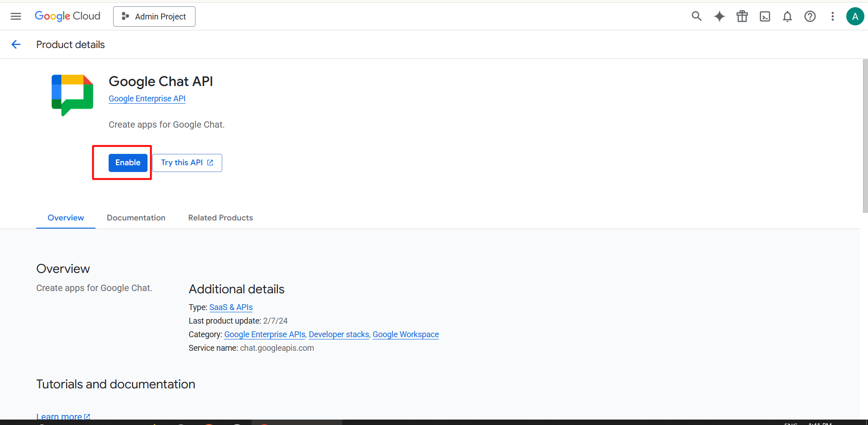Switch to the Related Products tab
This screenshot has height=425, width=868.
tap(220, 218)
